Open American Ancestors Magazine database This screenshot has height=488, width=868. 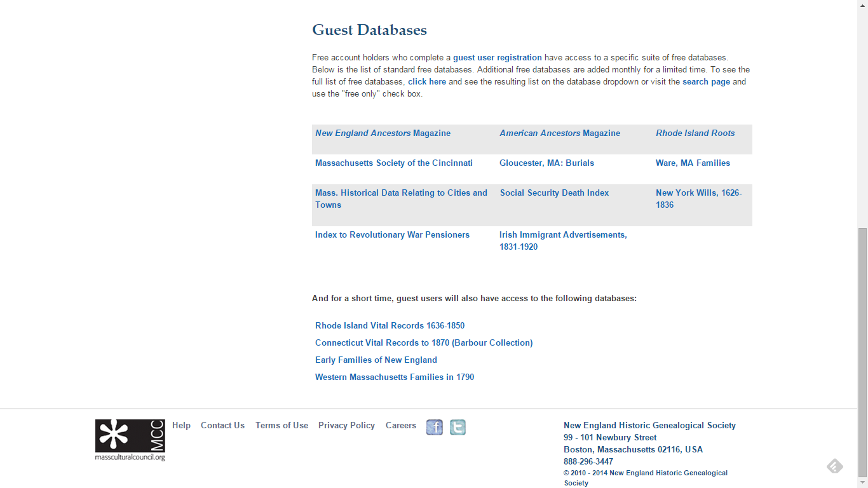click(x=560, y=133)
